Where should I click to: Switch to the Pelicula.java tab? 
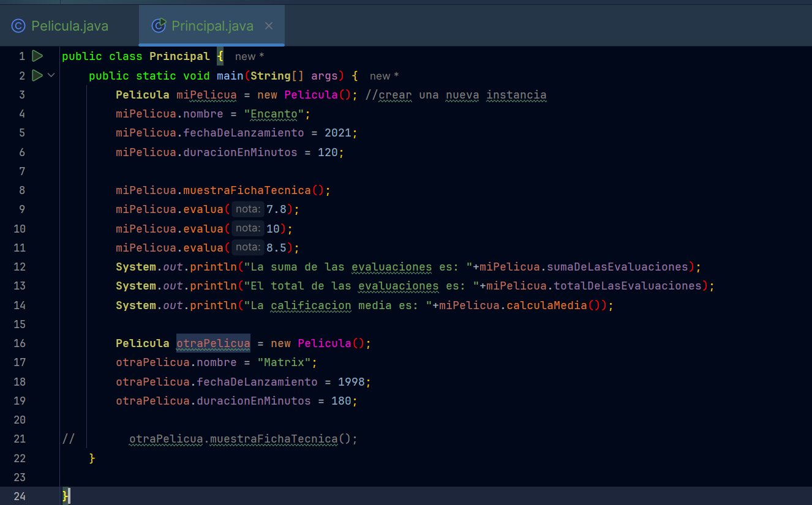click(x=60, y=26)
